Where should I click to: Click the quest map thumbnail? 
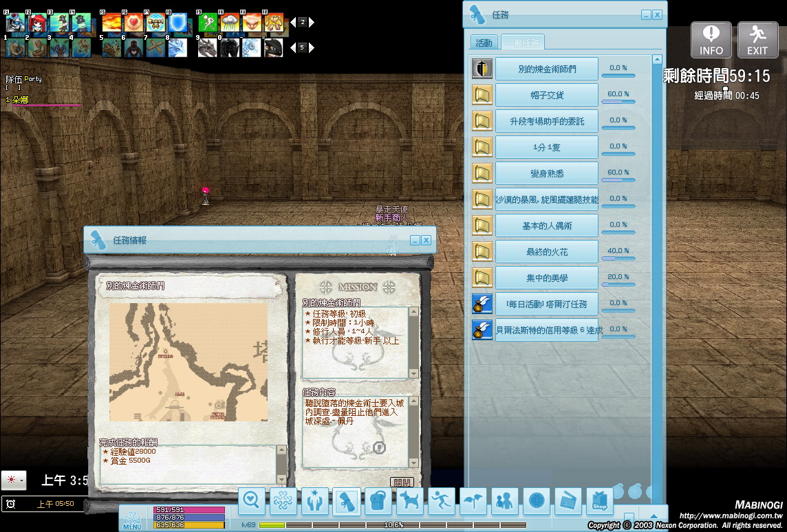tap(188, 362)
